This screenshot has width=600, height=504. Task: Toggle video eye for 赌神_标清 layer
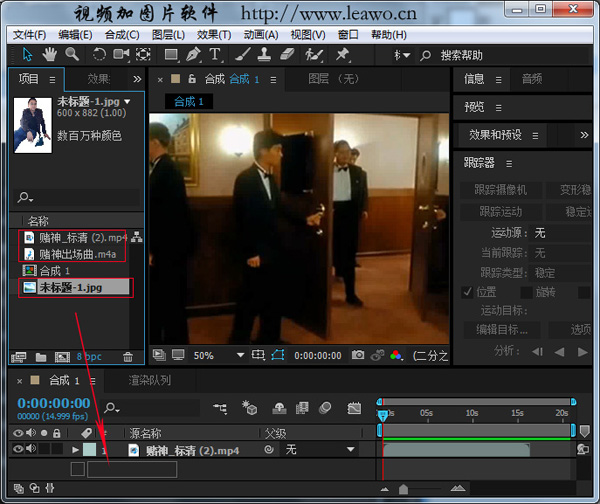pyautogui.click(x=18, y=448)
